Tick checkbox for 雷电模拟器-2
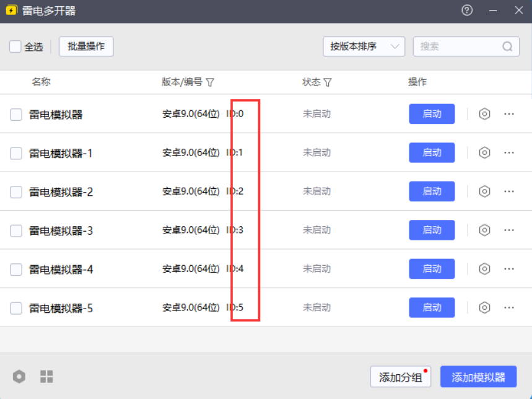 coord(16,192)
